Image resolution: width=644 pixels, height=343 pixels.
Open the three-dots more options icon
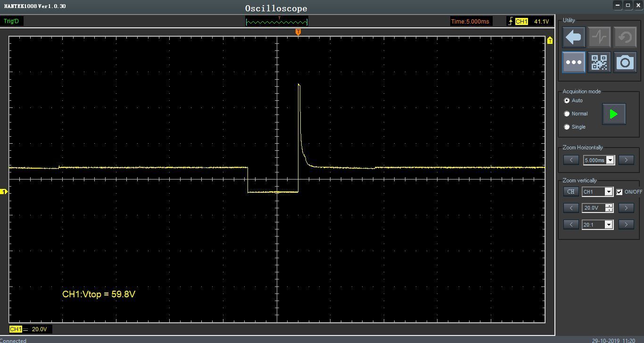(574, 62)
